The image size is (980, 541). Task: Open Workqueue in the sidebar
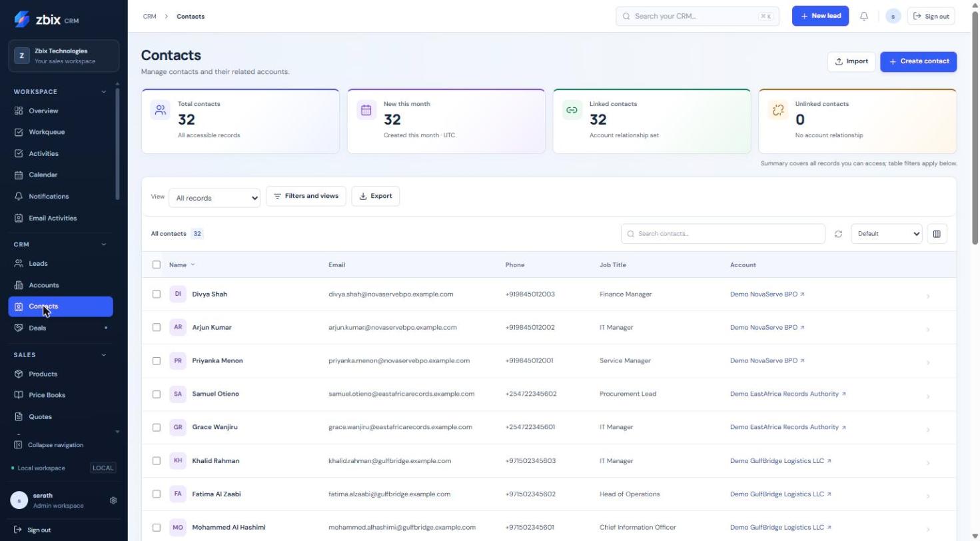pyautogui.click(x=61, y=132)
